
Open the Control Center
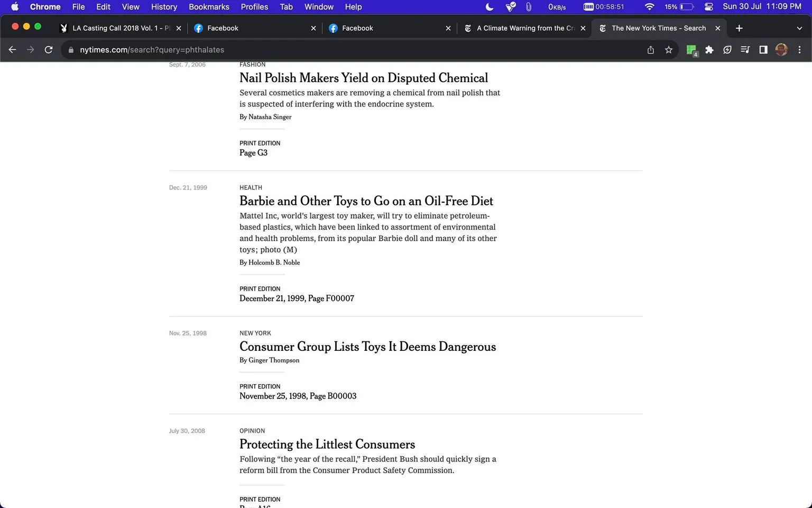(x=709, y=7)
